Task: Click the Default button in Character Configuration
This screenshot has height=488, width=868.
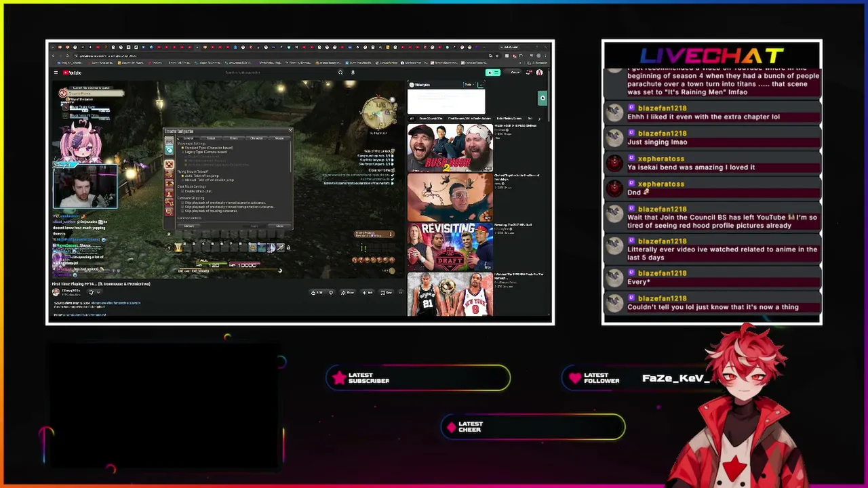Action: (x=189, y=226)
